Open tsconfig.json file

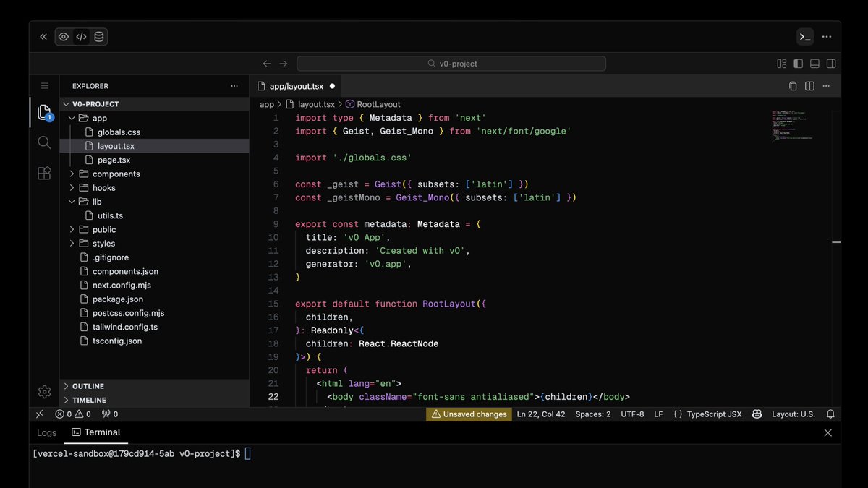(x=155, y=341)
